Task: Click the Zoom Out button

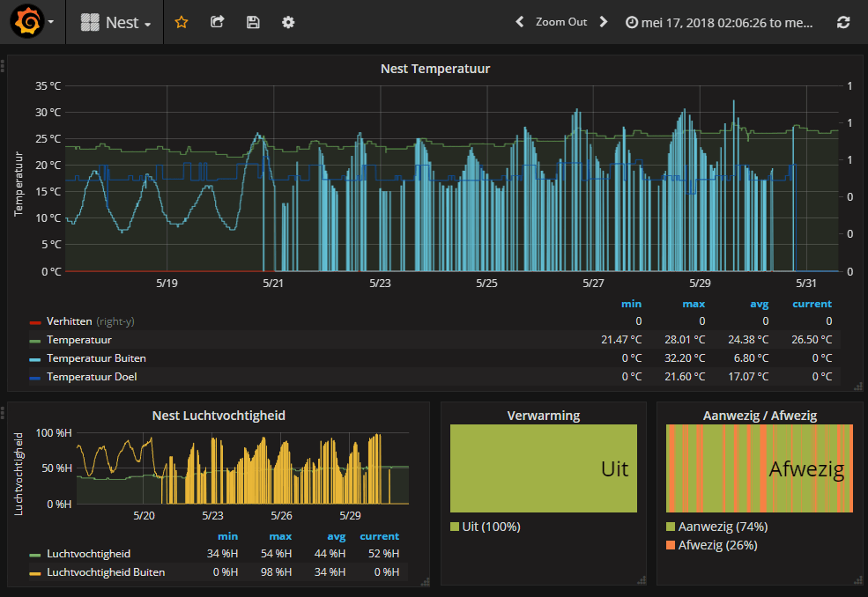Action: [560, 22]
